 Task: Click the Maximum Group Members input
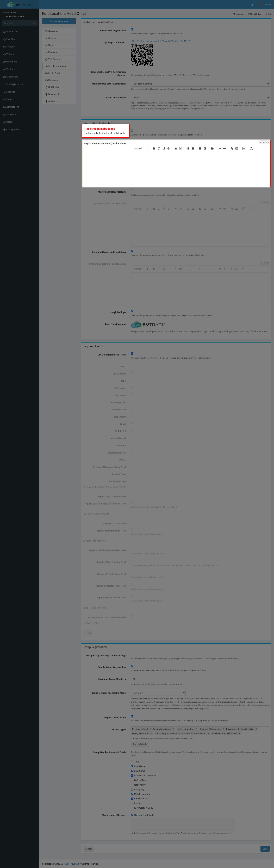click(144, 679)
